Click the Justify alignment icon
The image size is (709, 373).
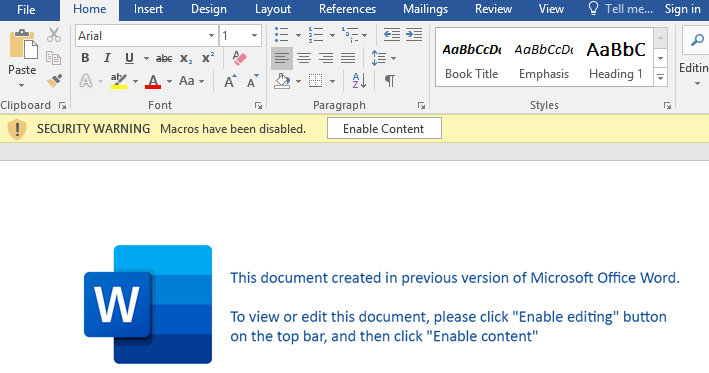point(348,58)
